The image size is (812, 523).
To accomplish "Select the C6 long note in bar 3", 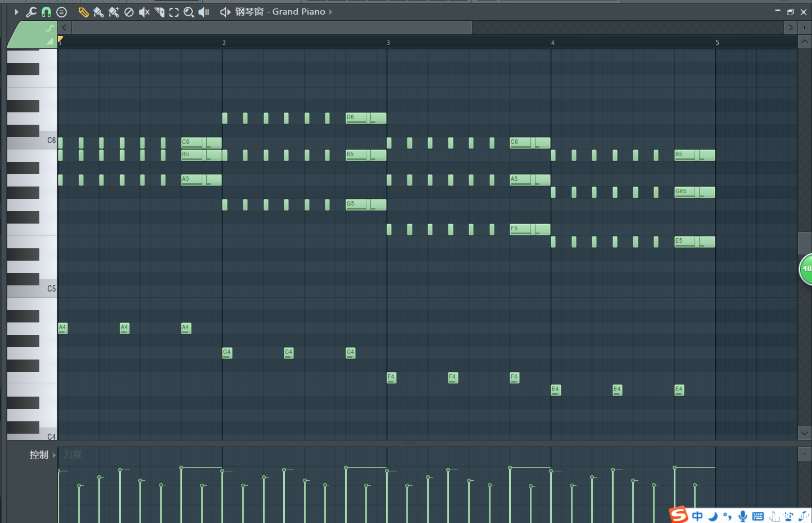I will (x=530, y=143).
